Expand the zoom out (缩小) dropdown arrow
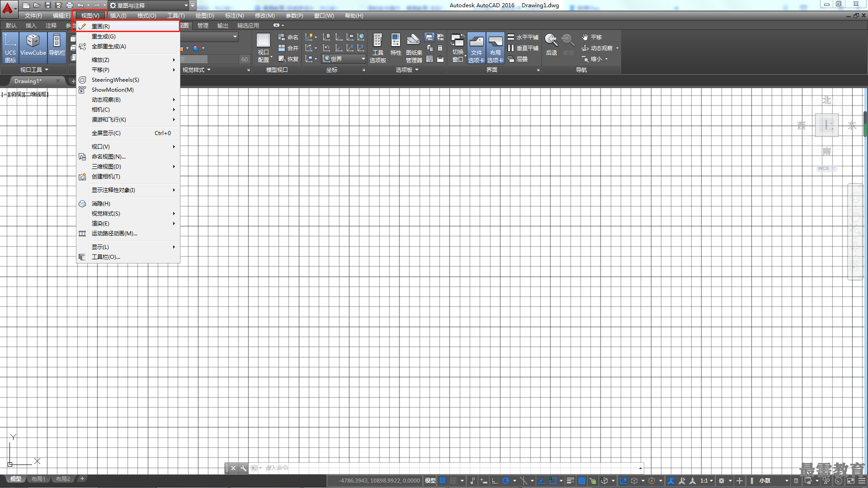The width and height of the screenshot is (868, 488). (606, 59)
